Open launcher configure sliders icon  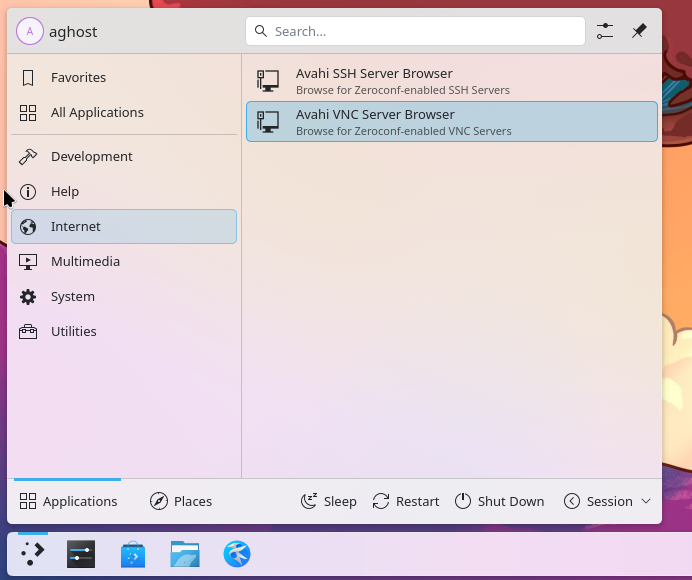605,31
